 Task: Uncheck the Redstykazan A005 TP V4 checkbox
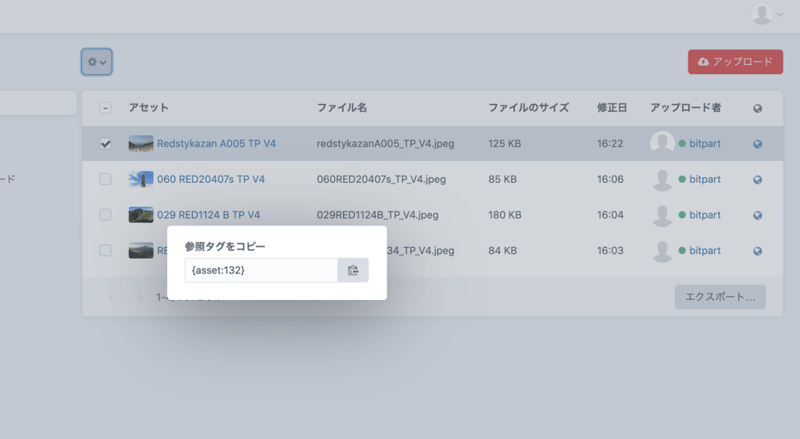(x=105, y=144)
